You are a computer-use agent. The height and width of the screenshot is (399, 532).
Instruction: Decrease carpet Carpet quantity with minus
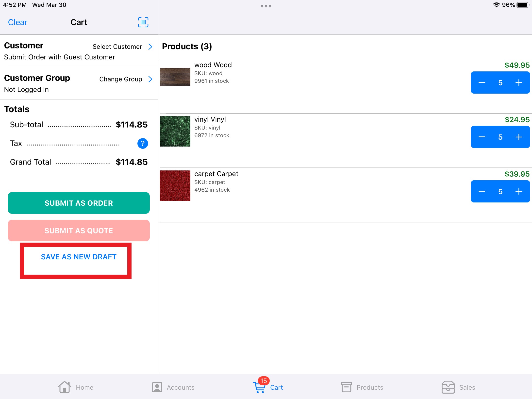click(x=482, y=192)
